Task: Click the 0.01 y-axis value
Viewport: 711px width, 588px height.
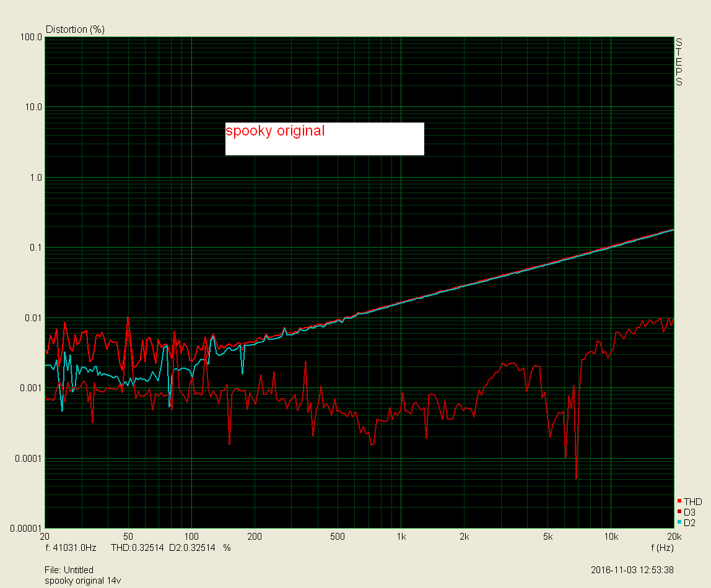Action: point(33,318)
